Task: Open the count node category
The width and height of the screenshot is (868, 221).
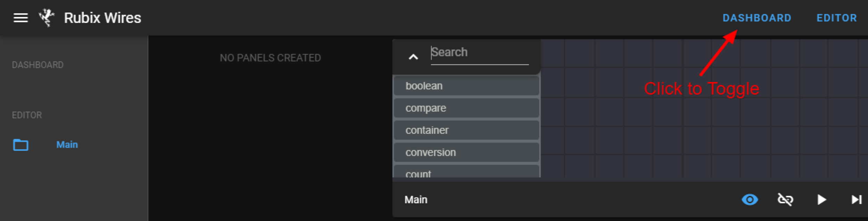Action: click(x=466, y=171)
